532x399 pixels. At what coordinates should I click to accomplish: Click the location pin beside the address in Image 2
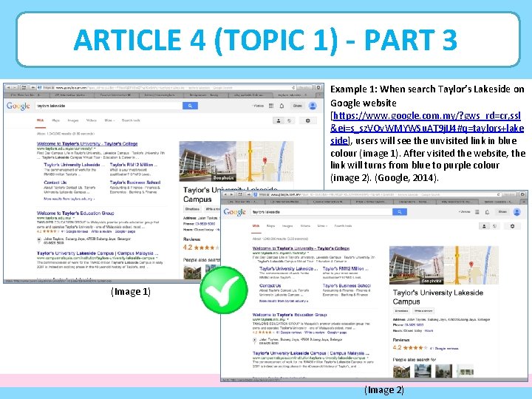click(x=254, y=341)
